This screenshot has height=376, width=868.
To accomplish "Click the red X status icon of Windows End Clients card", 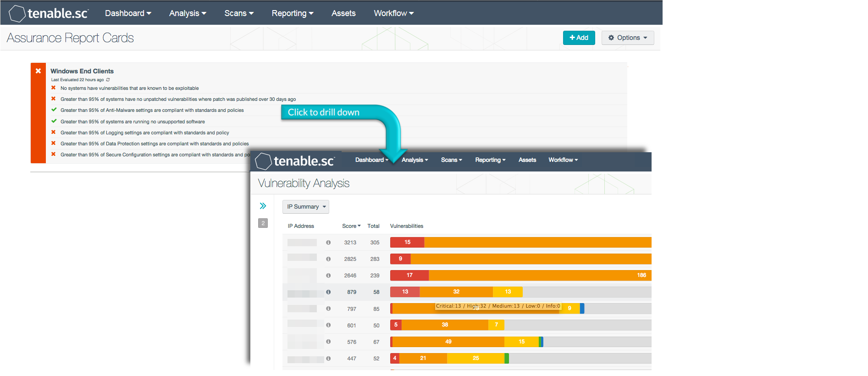I will point(38,71).
